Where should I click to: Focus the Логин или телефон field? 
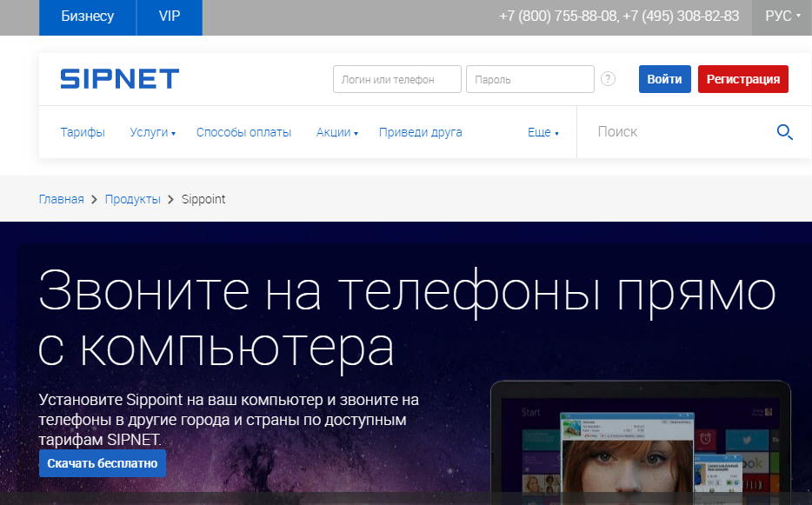397,79
